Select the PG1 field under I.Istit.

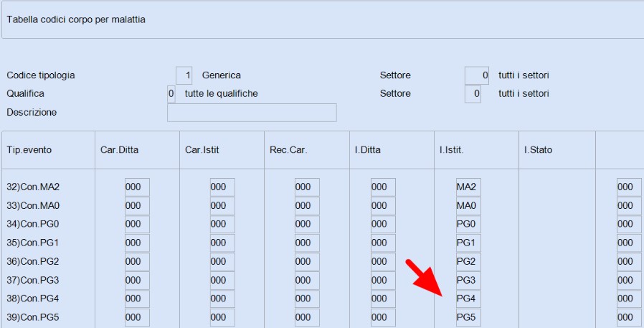pos(468,243)
